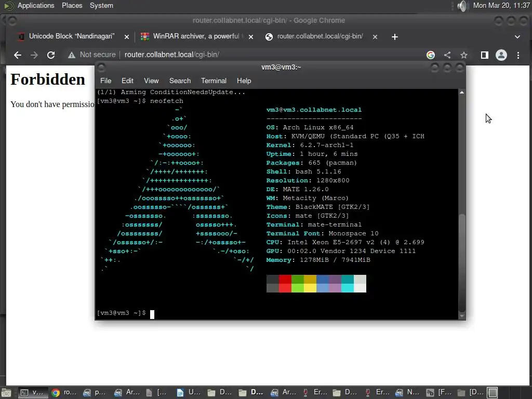Click the volume speaker icon in the panel
Image resolution: width=532 pixels, height=399 pixels.
(462, 6)
